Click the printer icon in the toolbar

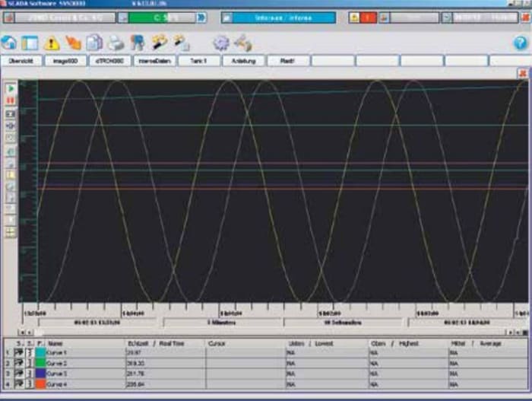pyautogui.click(x=116, y=43)
